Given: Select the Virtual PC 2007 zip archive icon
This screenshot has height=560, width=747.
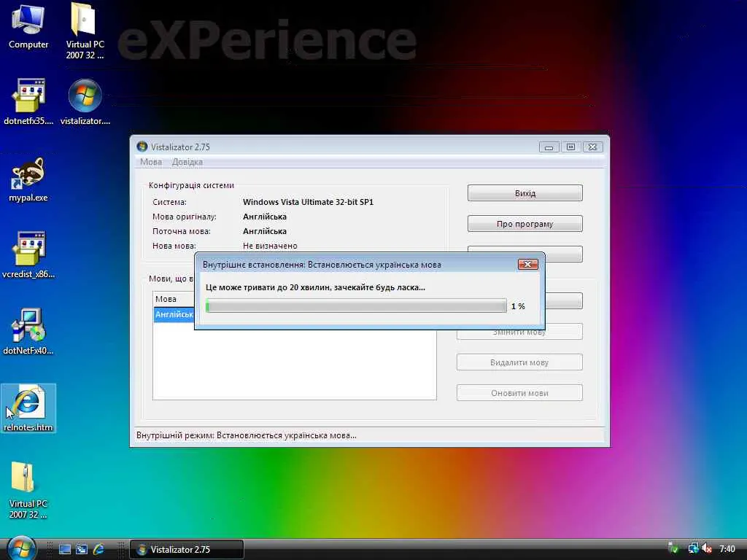Looking at the screenshot, I should click(28, 491).
